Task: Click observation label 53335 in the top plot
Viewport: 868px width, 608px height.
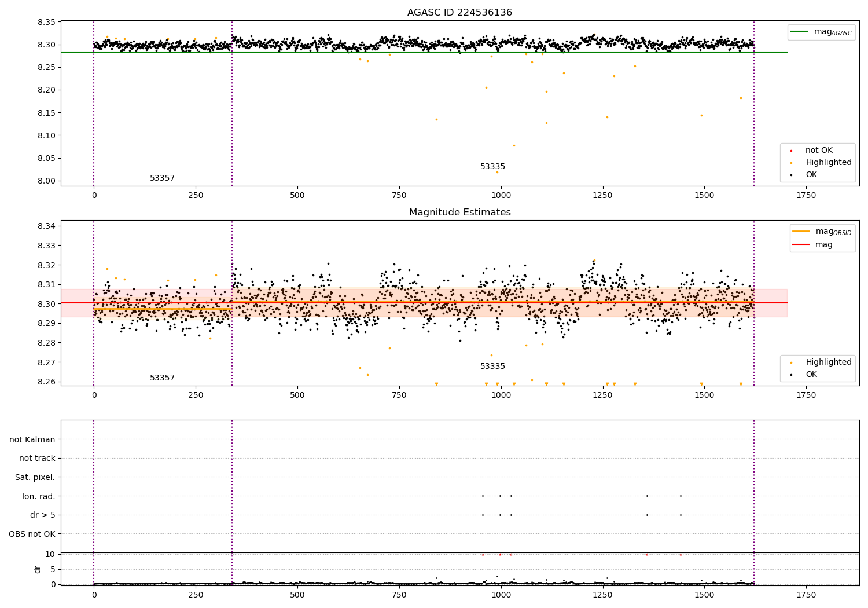Action: click(x=492, y=167)
